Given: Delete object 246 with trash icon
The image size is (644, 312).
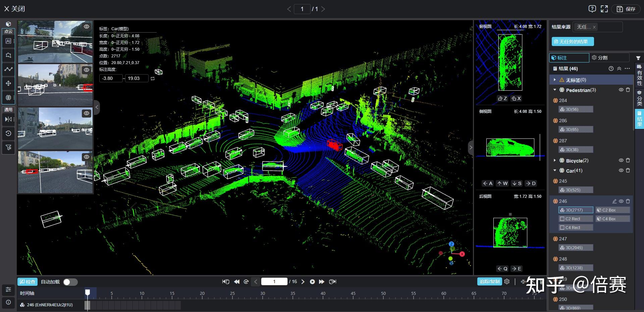Looking at the screenshot, I should [x=628, y=201].
